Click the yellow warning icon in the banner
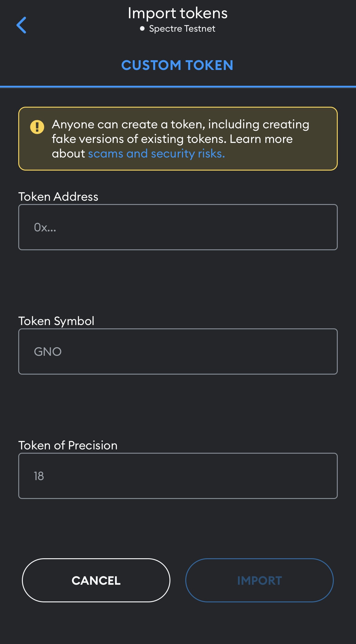Viewport: 356px width, 644px height. pyautogui.click(x=37, y=127)
